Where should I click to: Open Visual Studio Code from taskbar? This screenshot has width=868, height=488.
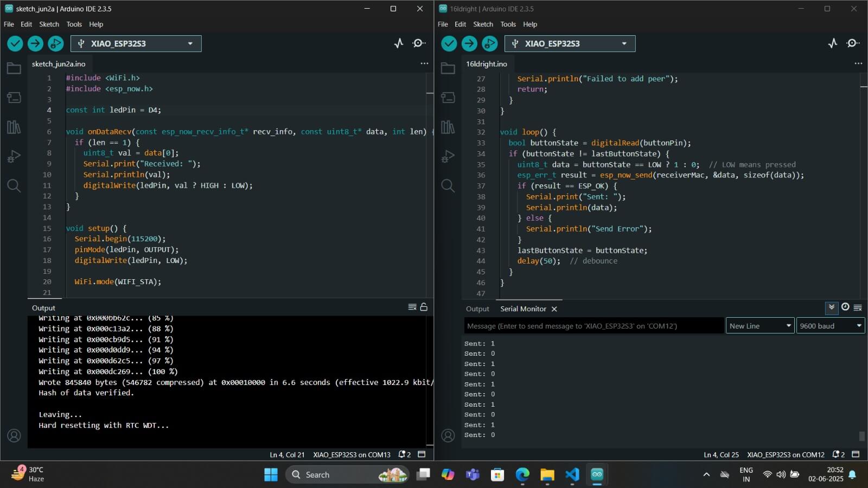(572, 474)
